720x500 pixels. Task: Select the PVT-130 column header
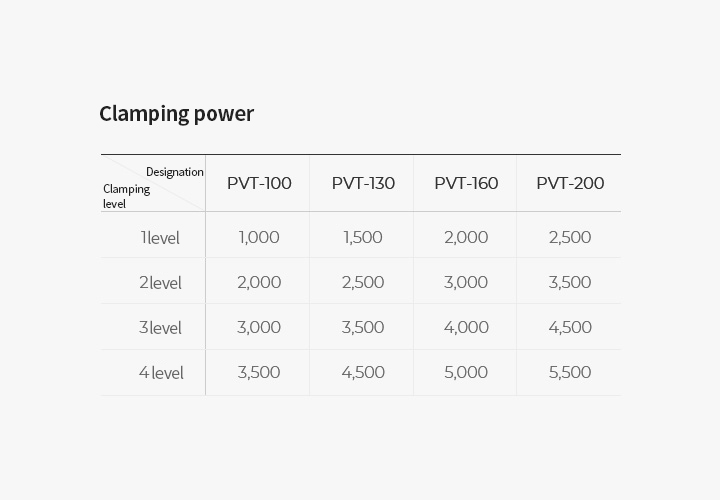pos(363,183)
